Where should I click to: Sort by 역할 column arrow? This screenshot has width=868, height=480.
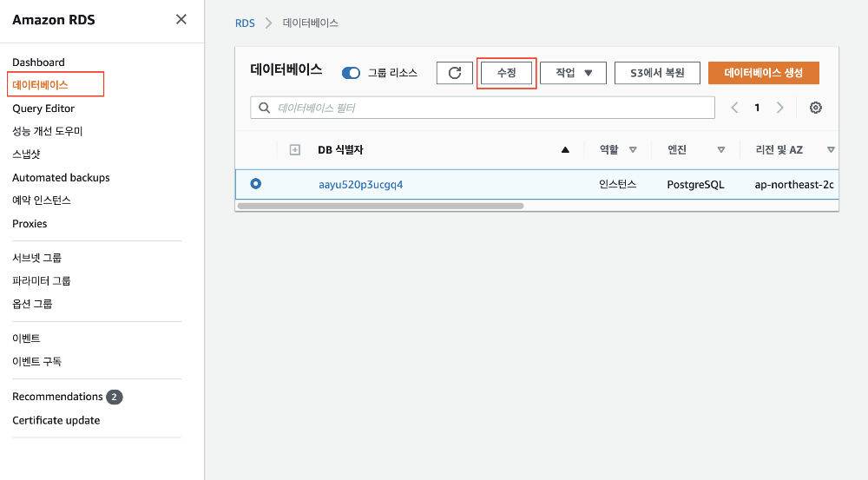[x=633, y=150]
